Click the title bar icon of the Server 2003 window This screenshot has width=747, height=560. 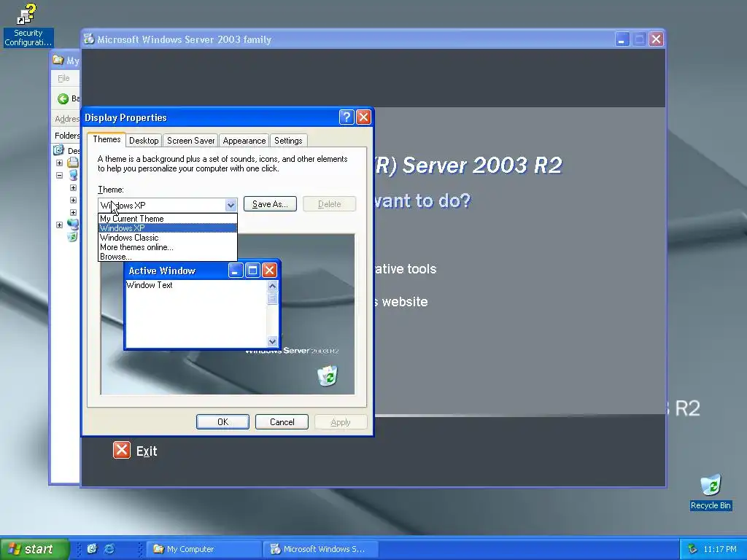point(88,39)
